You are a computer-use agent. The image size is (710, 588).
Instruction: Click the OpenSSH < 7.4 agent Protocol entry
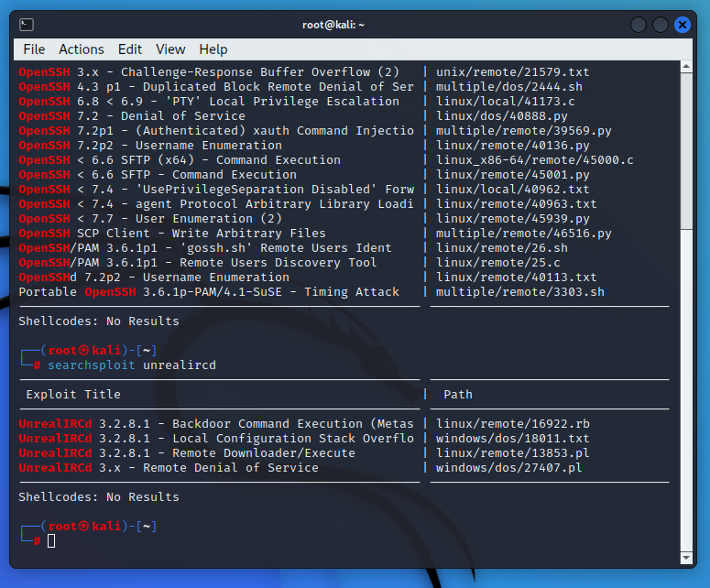point(216,203)
